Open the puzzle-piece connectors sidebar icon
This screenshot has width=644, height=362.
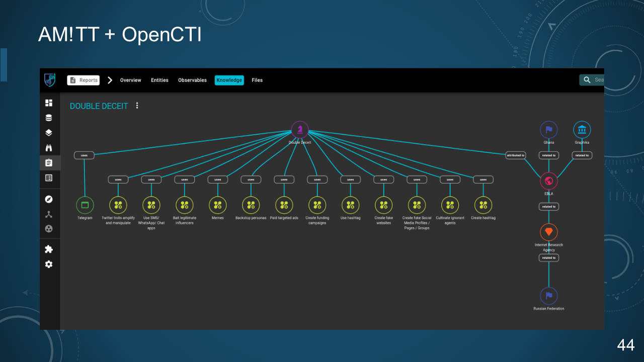point(49,249)
